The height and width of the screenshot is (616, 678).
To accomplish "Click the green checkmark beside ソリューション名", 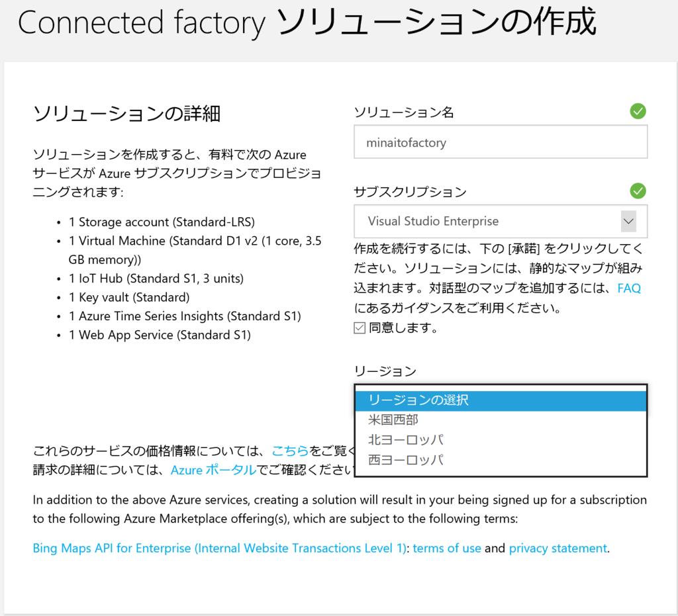I will (638, 111).
